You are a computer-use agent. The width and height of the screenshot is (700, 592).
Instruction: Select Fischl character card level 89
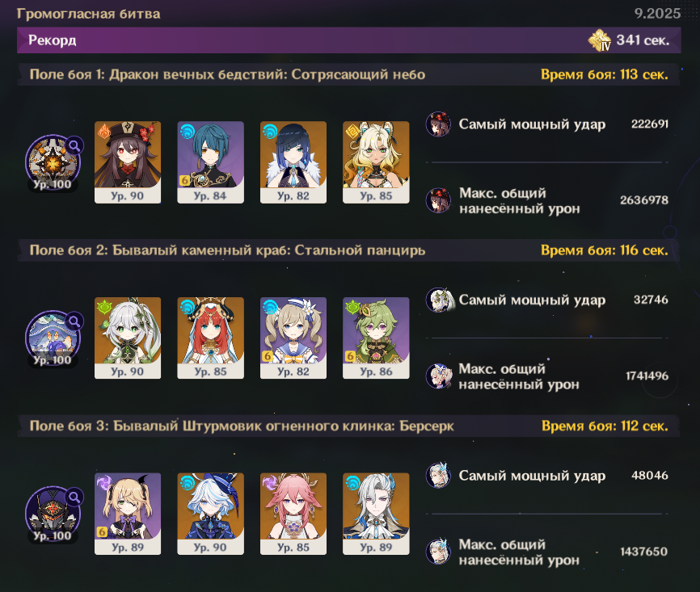pyautogui.click(x=128, y=514)
